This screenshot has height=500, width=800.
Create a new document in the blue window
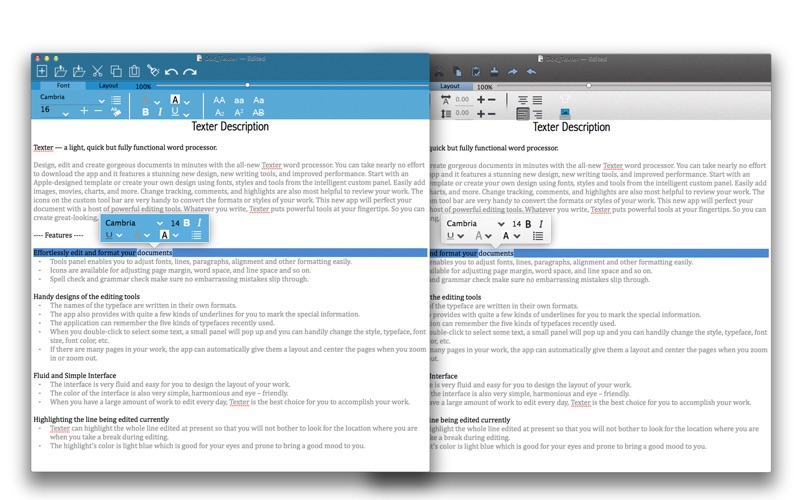click(x=42, y=71)
